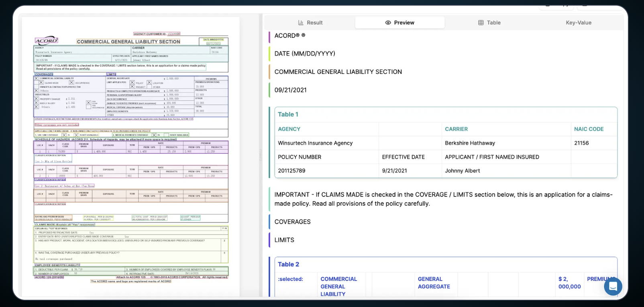Click the COVERAGES line in the preview
Image resolution: width=644 pixels, height=307 pixels.
coord(292,222)
